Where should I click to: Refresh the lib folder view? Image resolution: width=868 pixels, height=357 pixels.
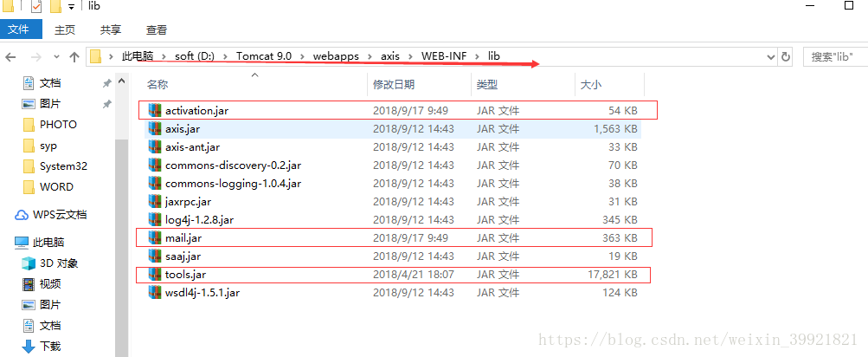tap(786, 56)
